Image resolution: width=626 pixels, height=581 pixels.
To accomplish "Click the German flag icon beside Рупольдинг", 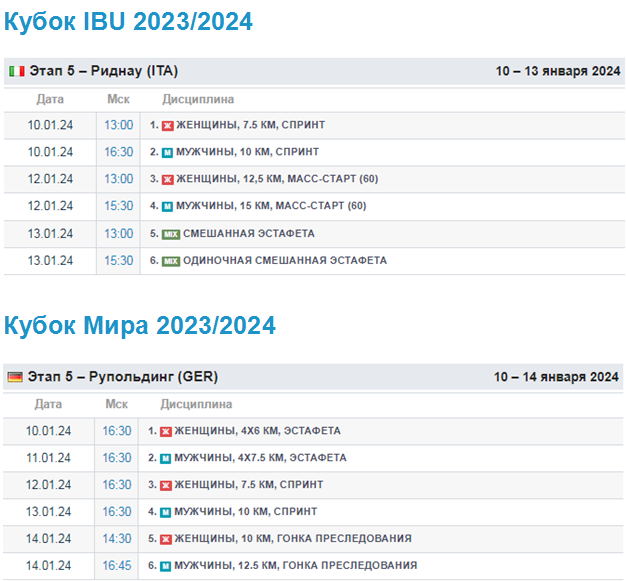I will (15, 377).
